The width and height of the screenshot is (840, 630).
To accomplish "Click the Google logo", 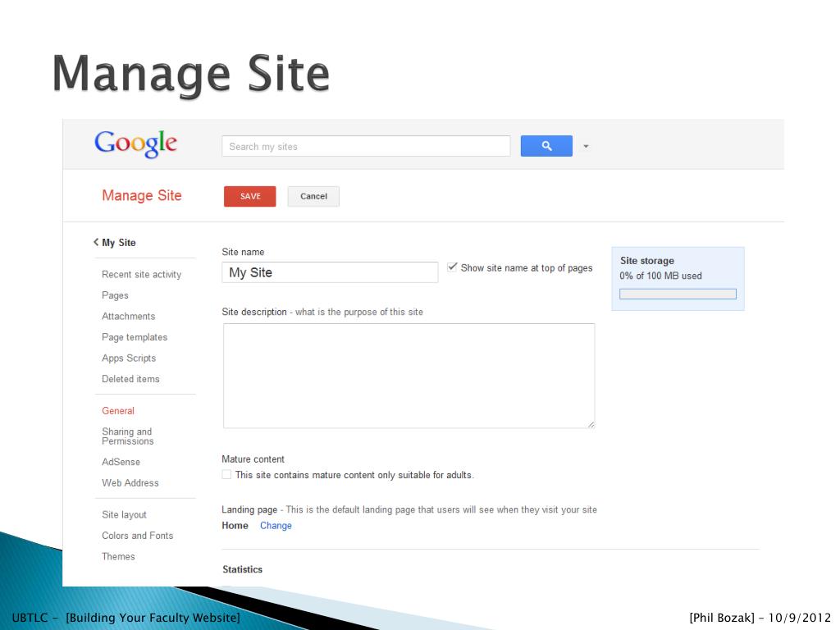I will click(135, 144).
